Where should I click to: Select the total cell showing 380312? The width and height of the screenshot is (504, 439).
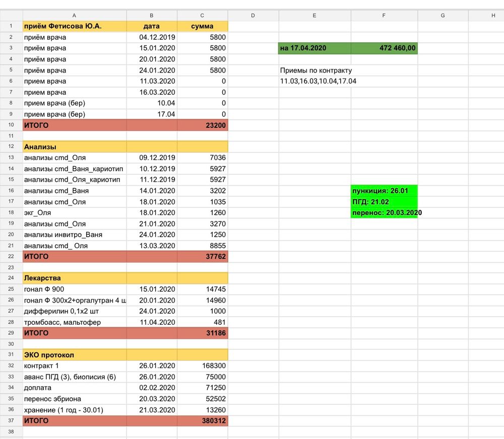pos(203,420)
